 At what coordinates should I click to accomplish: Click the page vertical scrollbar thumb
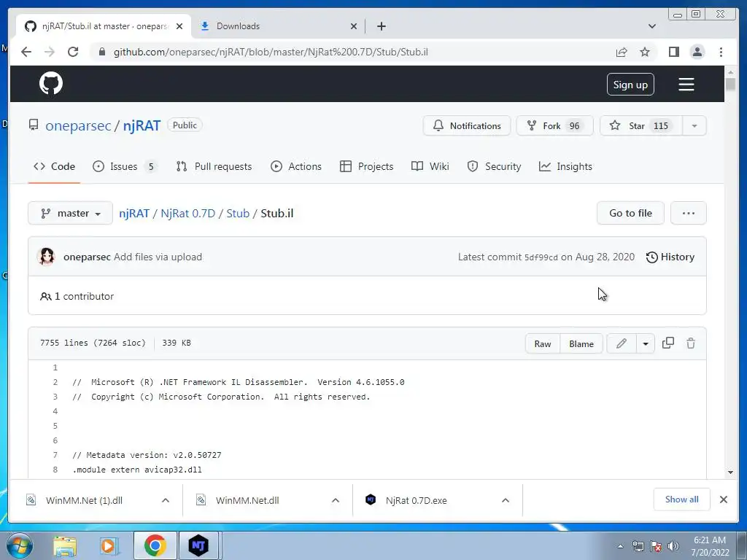pos(730,85)
